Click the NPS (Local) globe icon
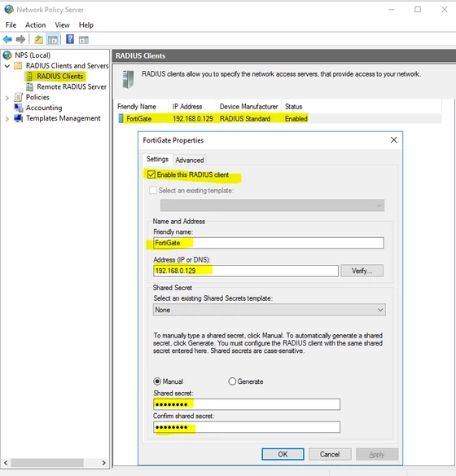The width and height of the screenshot is (456, 476). [7, 55]
